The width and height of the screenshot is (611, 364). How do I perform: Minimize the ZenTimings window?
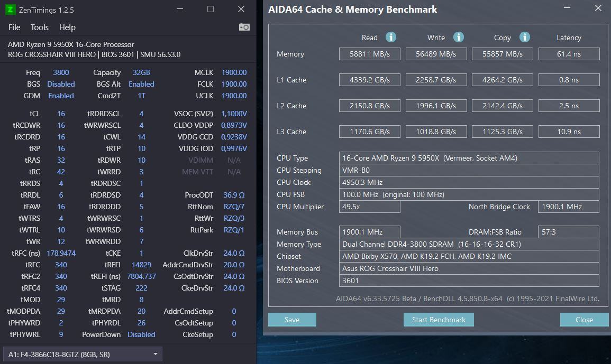[x=180, y=9]
